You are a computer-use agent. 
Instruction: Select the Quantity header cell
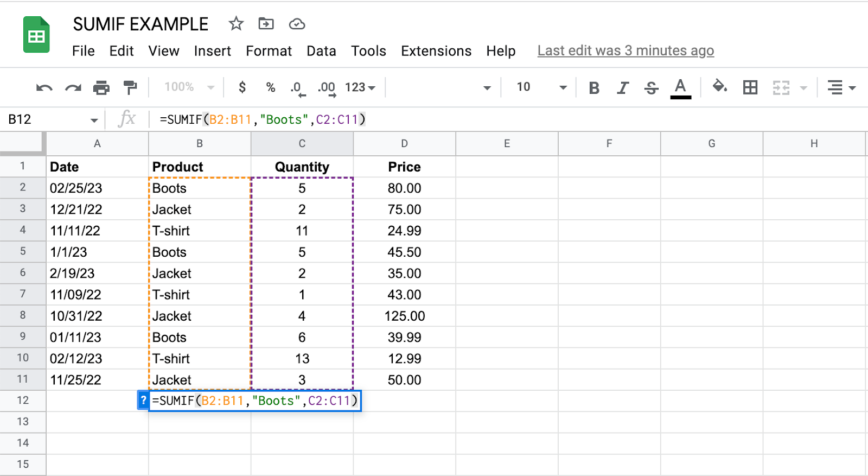[302, 167]
